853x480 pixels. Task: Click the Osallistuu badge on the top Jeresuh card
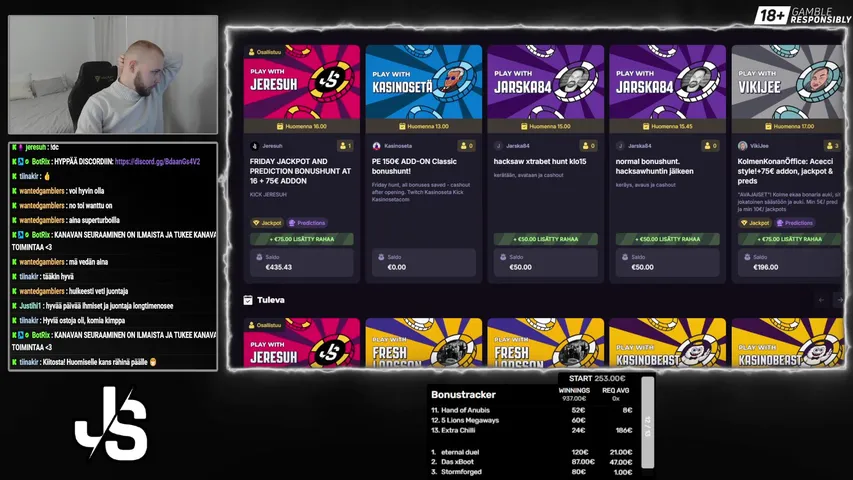point(264,52)
